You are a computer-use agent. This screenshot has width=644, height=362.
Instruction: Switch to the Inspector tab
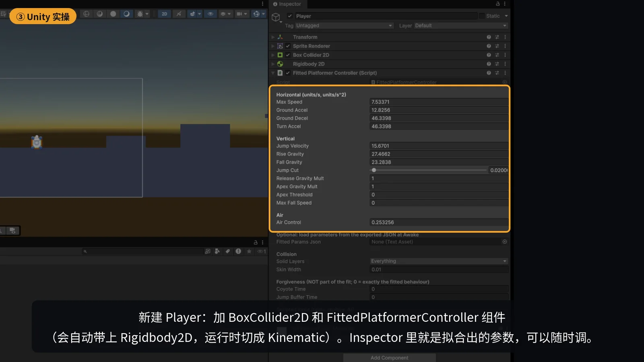[287, 4]
